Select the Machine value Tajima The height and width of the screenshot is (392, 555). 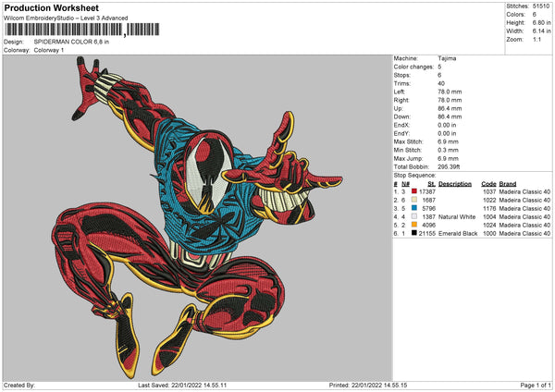[446, 58]
